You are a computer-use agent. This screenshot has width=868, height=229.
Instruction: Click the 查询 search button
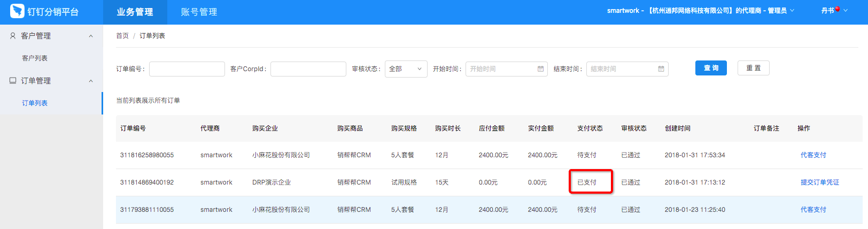[711, 68]
